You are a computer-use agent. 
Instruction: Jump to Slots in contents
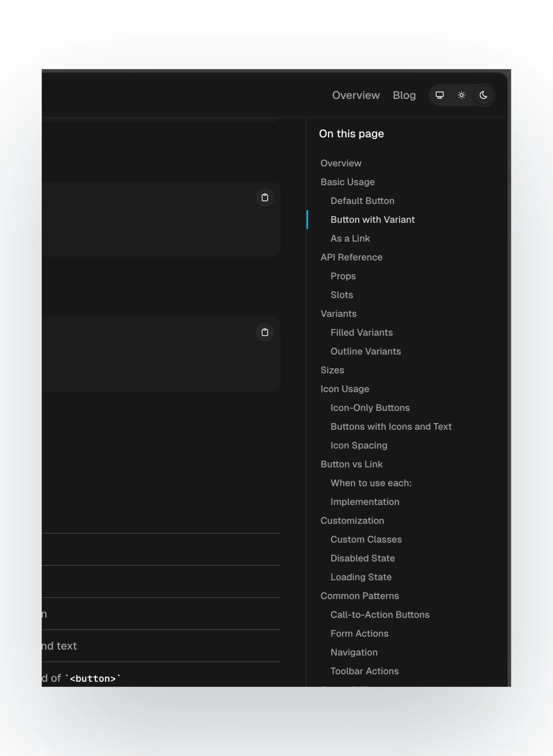pos(342,295)
